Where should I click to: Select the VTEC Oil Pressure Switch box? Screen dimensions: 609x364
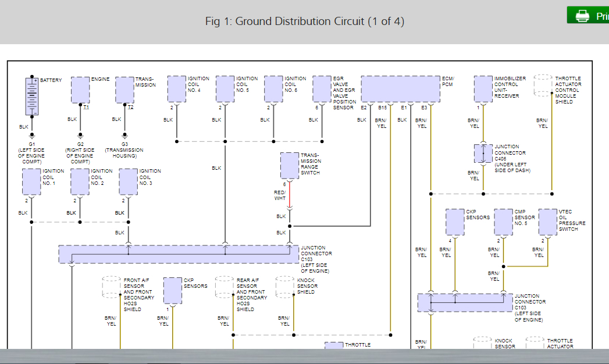[x=547, y=222]
